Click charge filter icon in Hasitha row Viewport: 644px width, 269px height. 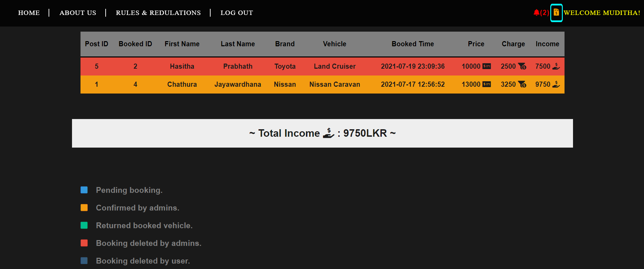[522, 66]
